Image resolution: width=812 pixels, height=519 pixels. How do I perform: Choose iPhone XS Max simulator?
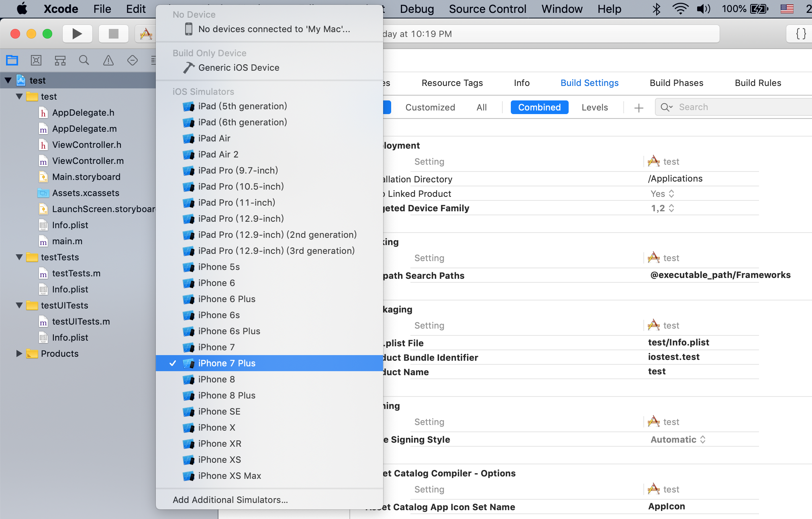tap(229, 476)
